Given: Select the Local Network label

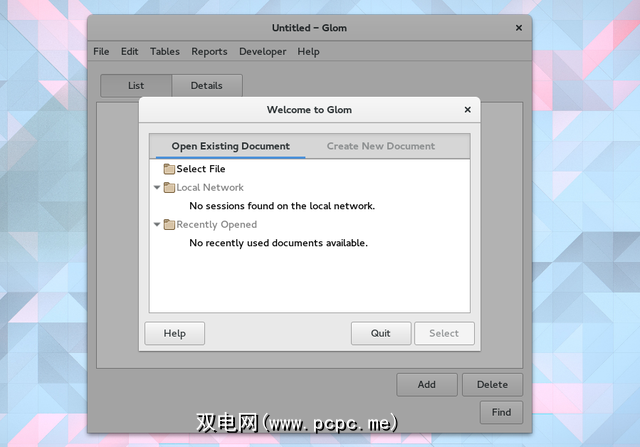Looking at the screenshot, I should (210, 187).
